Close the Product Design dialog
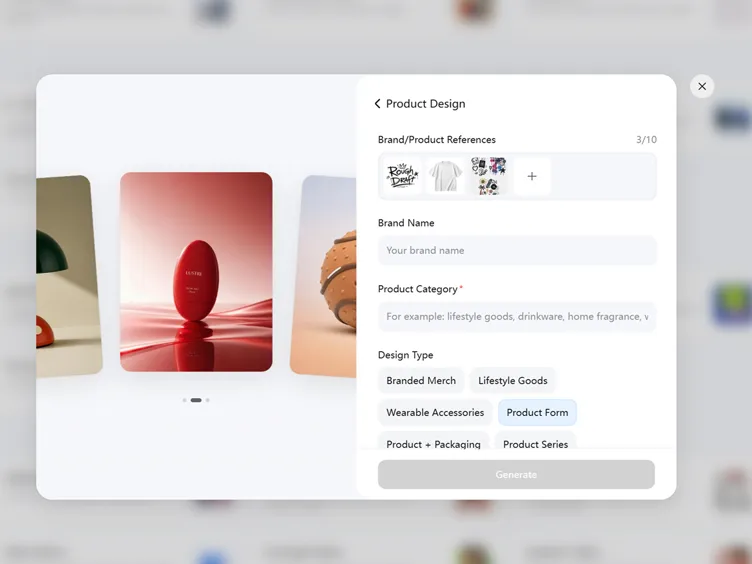752x564 pixels. tap(702, 86)
